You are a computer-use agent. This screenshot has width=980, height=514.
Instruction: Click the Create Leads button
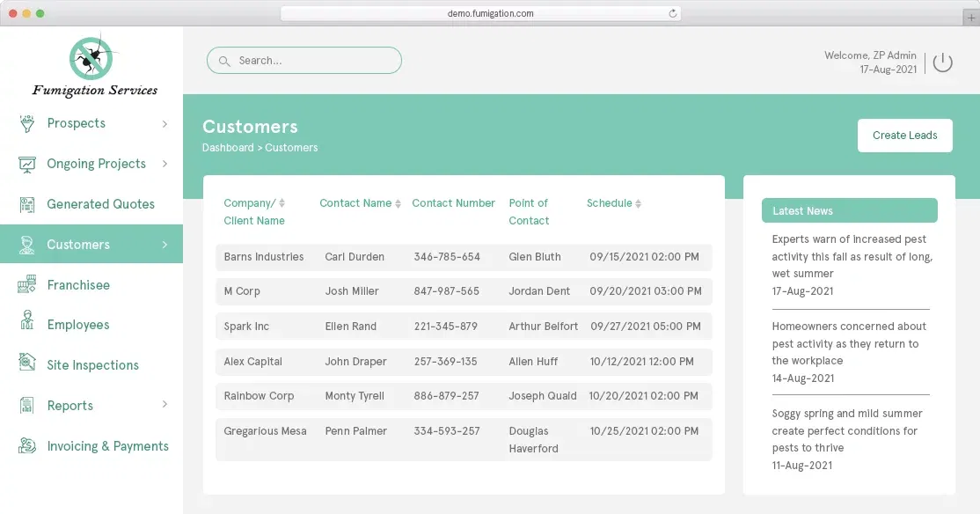coord(904,135)
